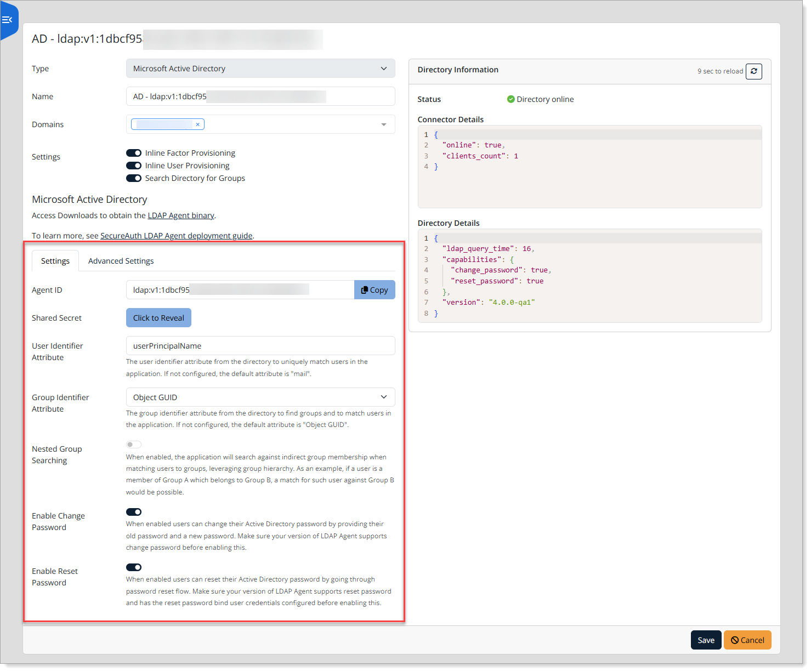
Task: Click inside Connector Details code box
Action: click(x=589, y=167)
